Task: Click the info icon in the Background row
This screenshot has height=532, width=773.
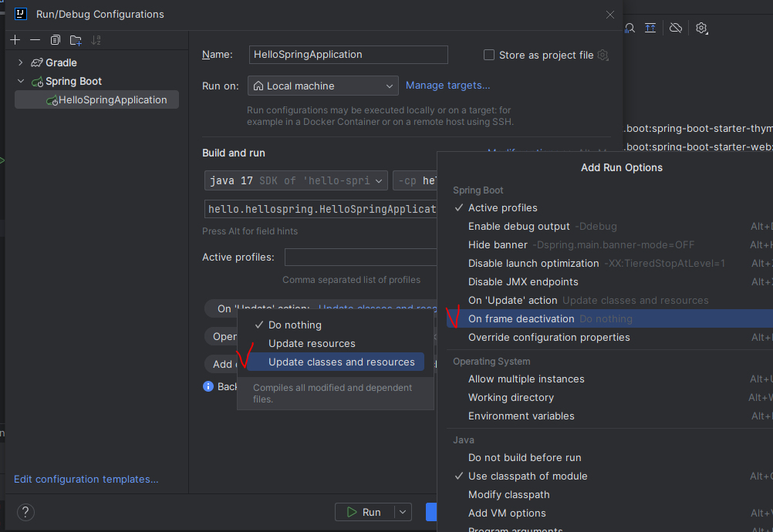Action: pos(208,386)
